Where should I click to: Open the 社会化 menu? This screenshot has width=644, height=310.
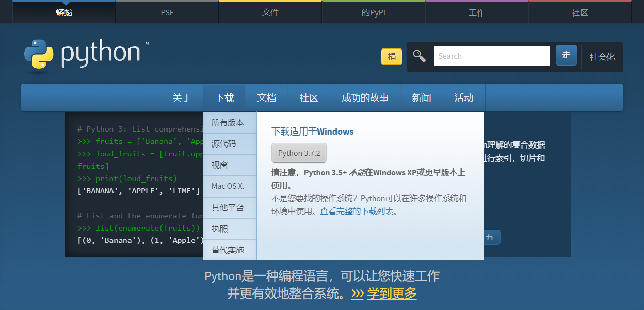click(602, 57)
